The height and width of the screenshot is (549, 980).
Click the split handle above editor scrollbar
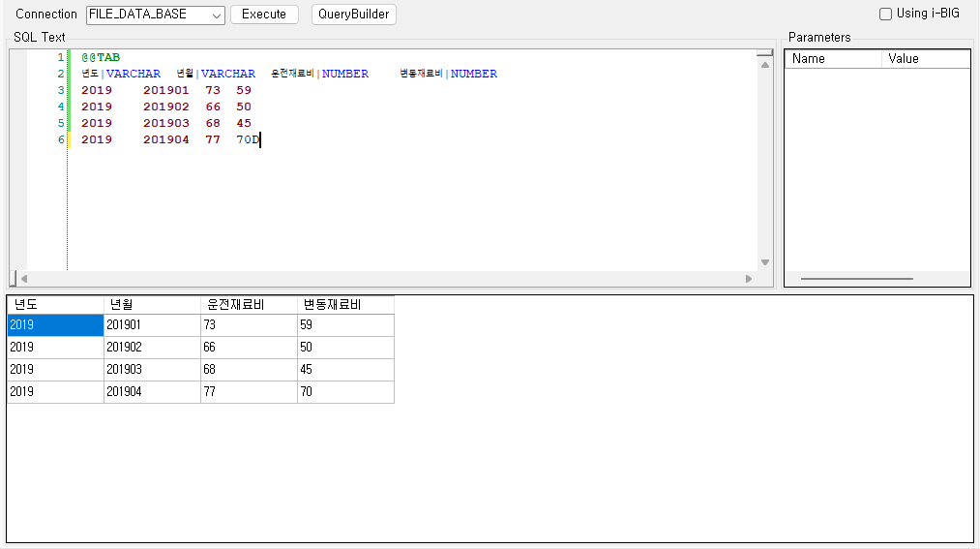click(x=765, y=53)
